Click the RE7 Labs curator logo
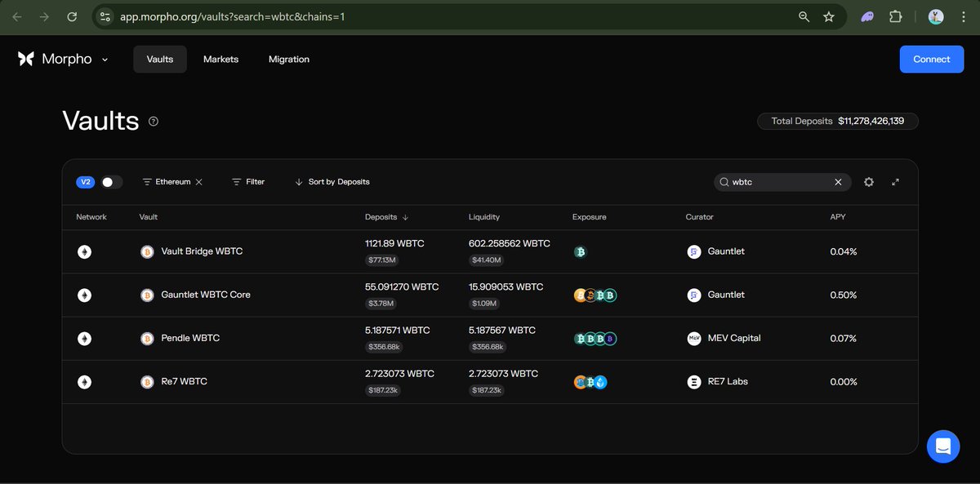The height and width of the screenshot is (484, 980). (x=694, y=382)
